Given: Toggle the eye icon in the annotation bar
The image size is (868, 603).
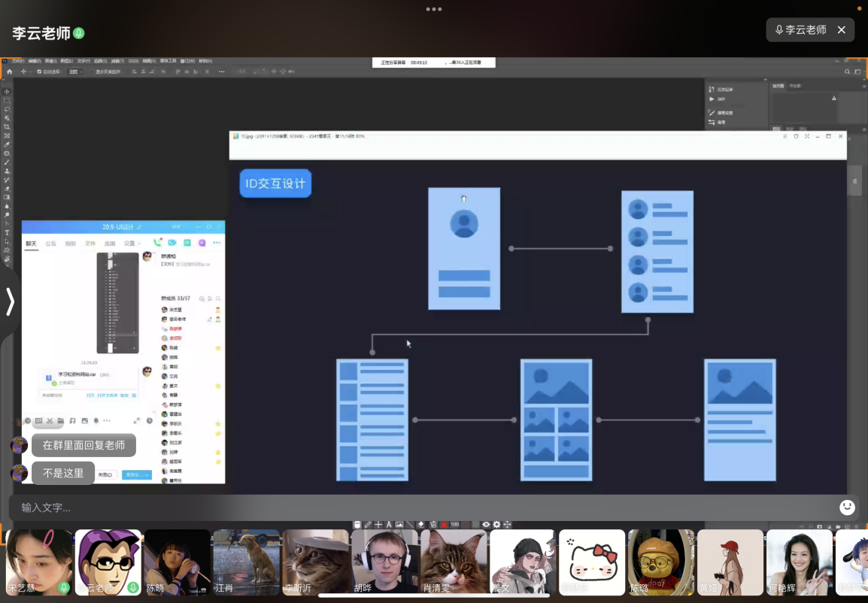Looking at the screenshot, I should pyautogui.click(x=486, y=525).
